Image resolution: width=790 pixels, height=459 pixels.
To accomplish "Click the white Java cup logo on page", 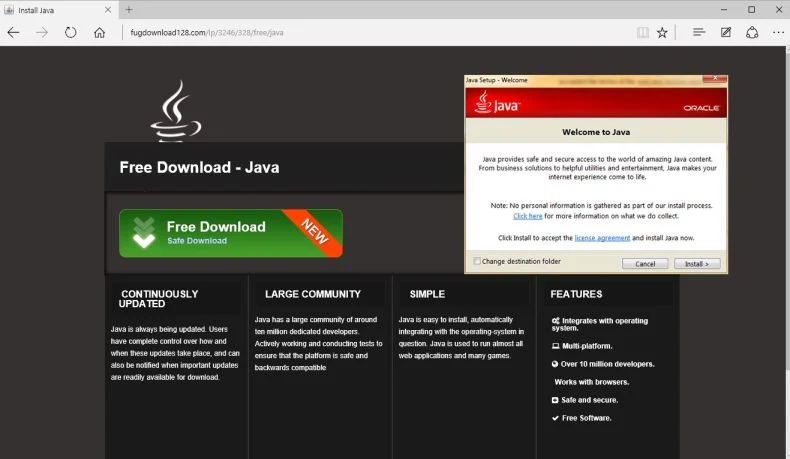I will tap(175, 111).
